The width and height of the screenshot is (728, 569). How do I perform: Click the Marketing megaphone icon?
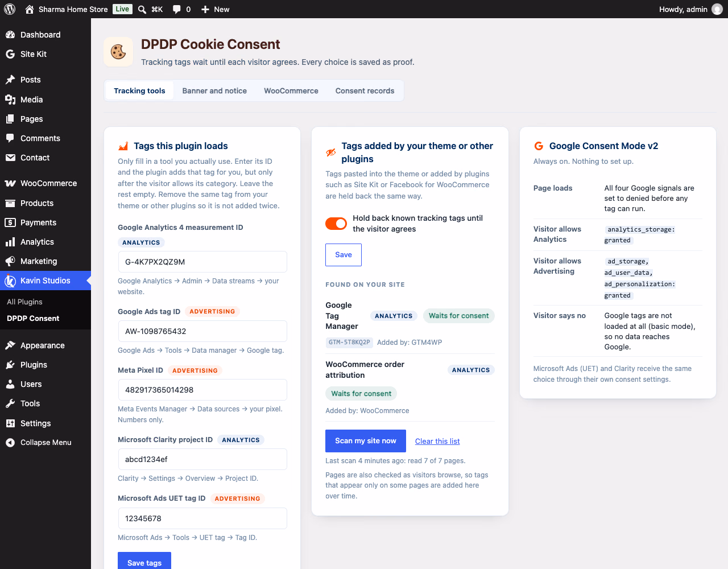(x=10, y=261)
